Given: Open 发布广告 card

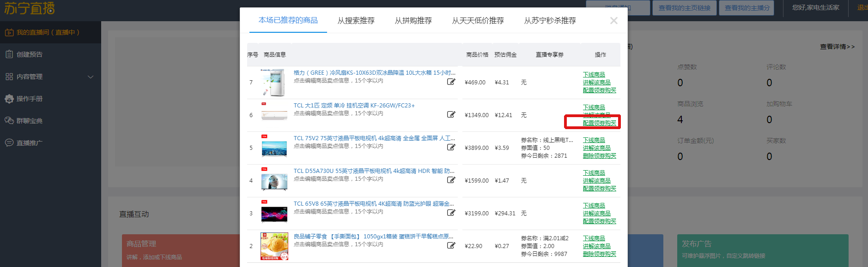Looking at the screenshot, I should pos(763,250).
